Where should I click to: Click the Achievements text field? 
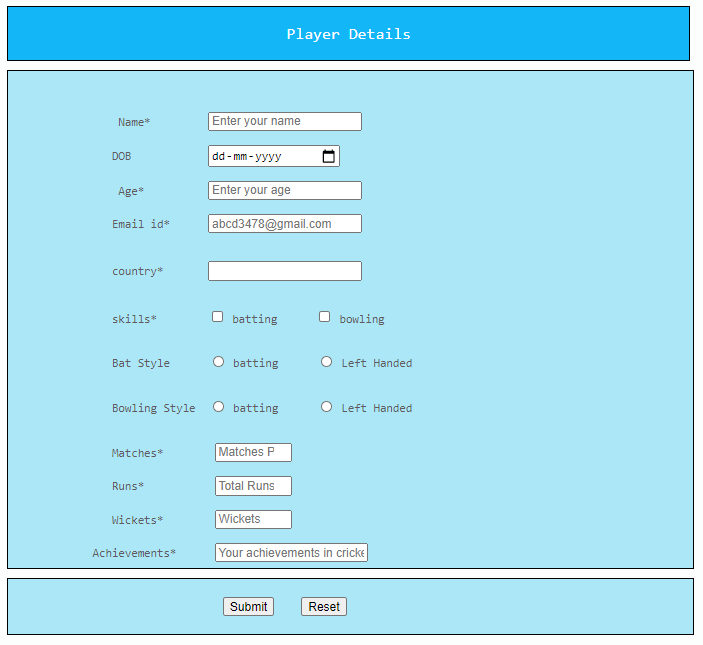coord(291,553)
